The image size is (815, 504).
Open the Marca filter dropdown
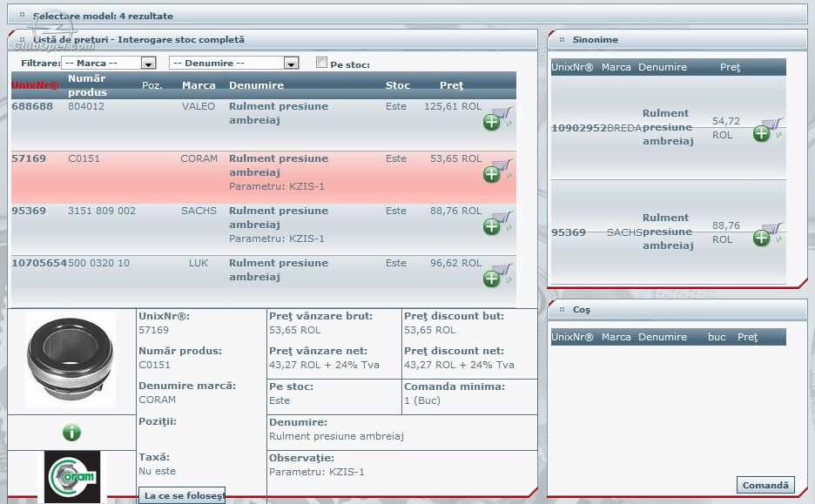coord(109,63)
